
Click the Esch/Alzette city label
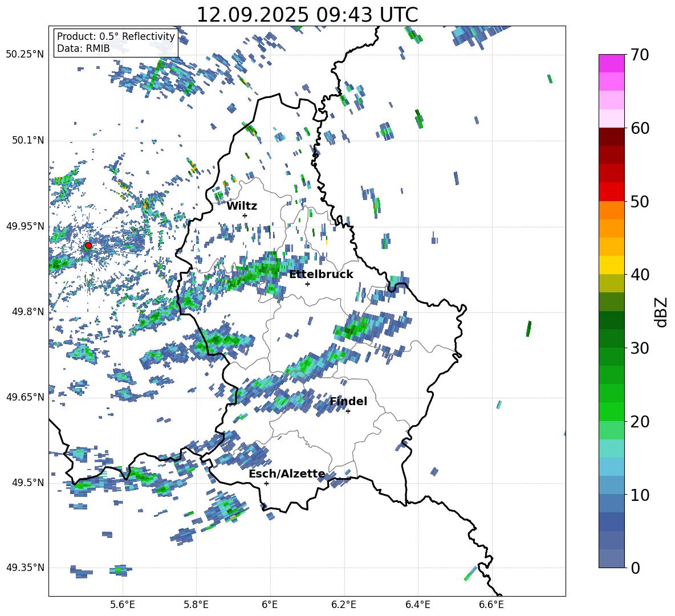[287, 474]
